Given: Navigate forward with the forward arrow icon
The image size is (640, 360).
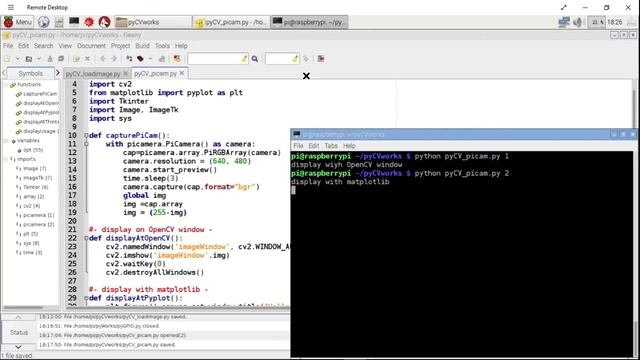Looking at the screenshot, I should pos(114,59).
